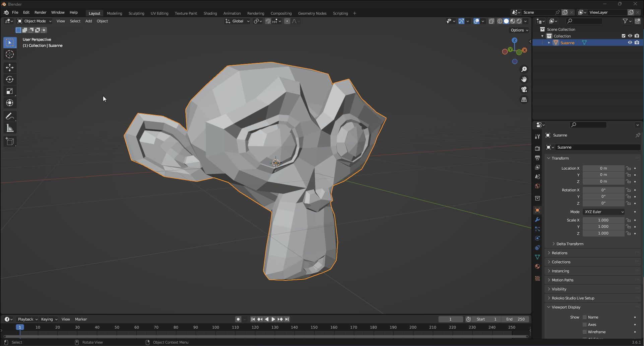644x346 pixels.
Task: Activate the Move tool
Action: click(x=10, y=68)
